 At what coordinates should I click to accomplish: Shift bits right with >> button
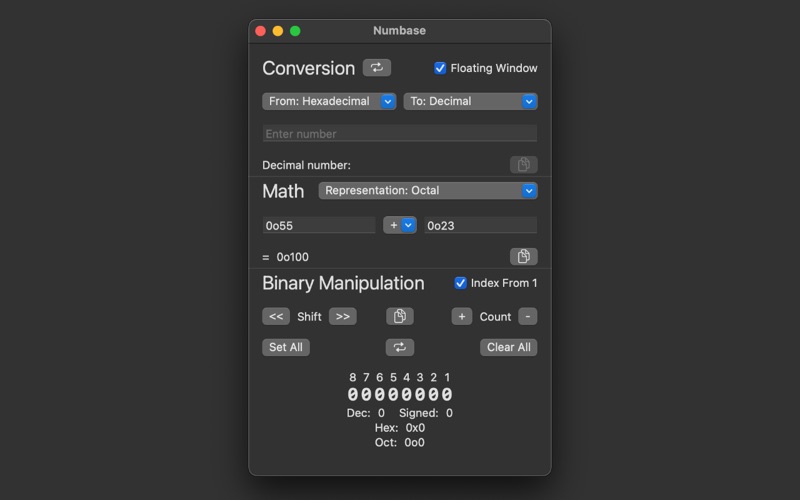pyautogui.click(x=343, y=316)
